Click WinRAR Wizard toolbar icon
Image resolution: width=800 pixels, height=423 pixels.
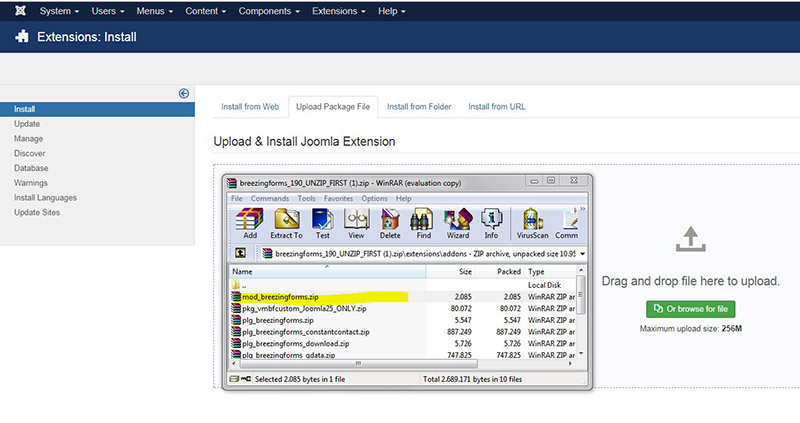click(458, 223)
